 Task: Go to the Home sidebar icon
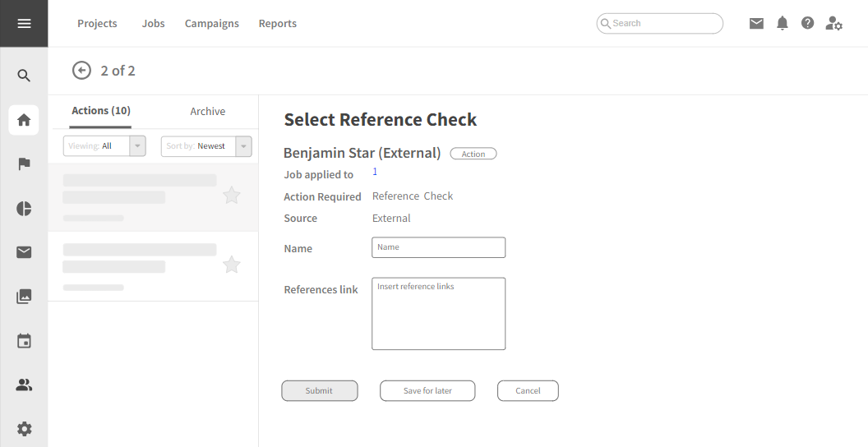coord(24,120)
